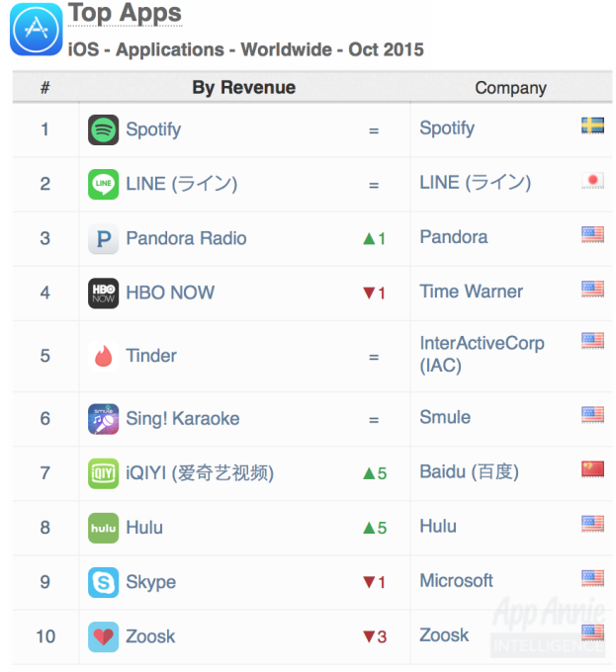Click rank number 7 in iQIYI row
The width and height of the screenshot is (616, 672).
point(45,473)
